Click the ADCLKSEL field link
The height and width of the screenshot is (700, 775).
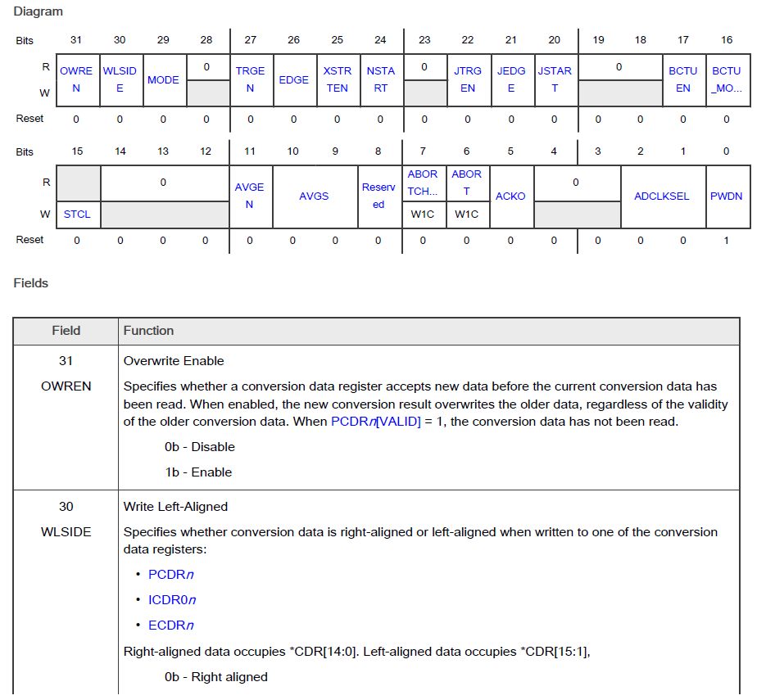click(x=662, y=196)
